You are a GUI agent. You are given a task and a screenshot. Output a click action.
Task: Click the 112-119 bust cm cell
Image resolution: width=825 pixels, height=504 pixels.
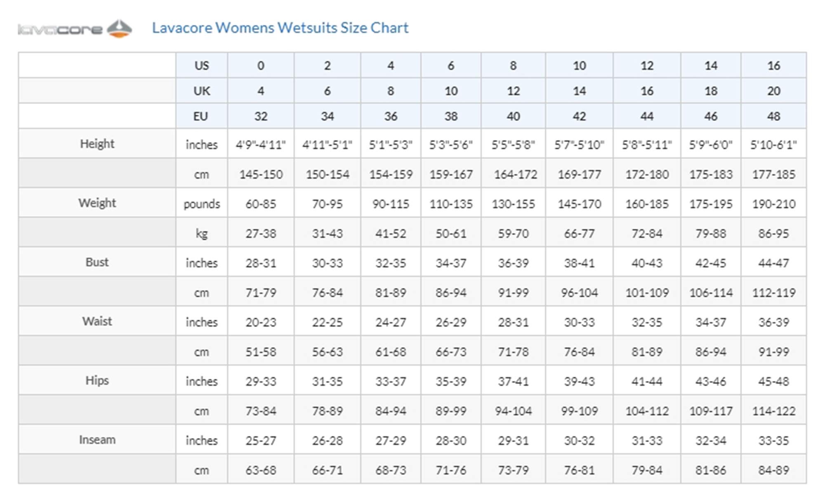[x=773, y=292]
